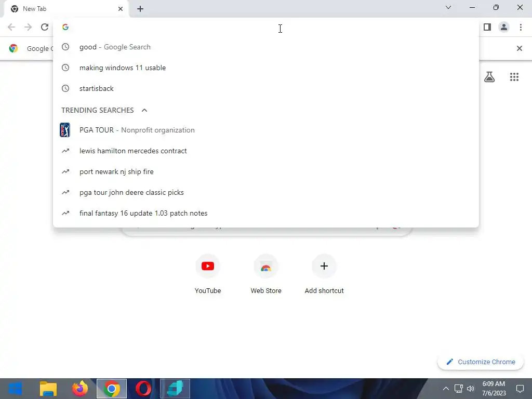Click the Add shortcut button
This screenshot has width=532, height=399.
324,274
